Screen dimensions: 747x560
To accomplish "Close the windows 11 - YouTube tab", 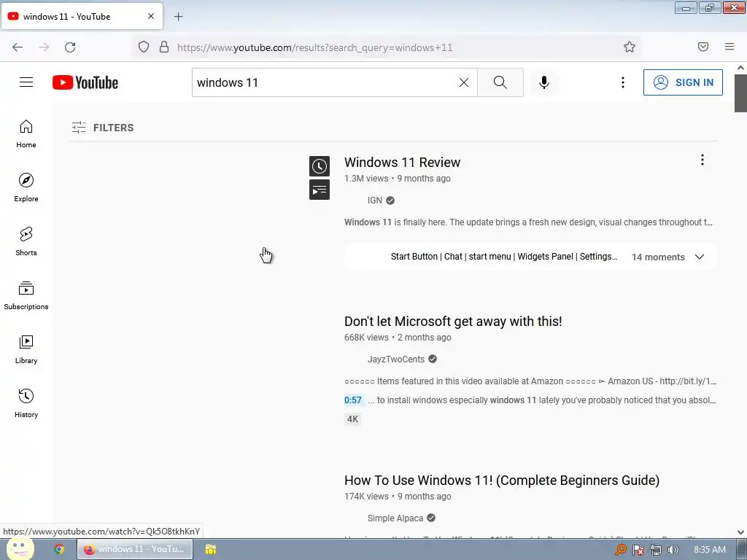I will [x=151, y=16].
